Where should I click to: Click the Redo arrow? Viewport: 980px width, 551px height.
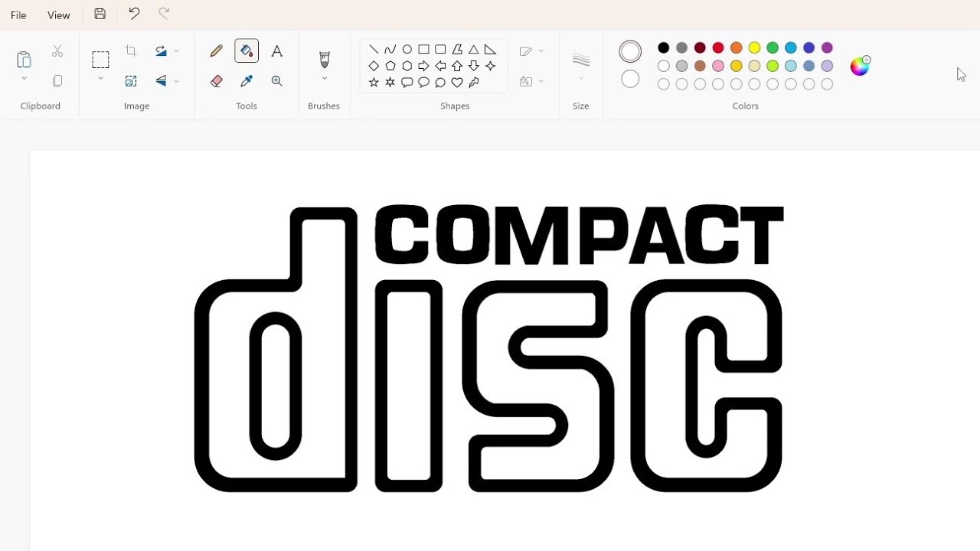[x=164, y=14]
